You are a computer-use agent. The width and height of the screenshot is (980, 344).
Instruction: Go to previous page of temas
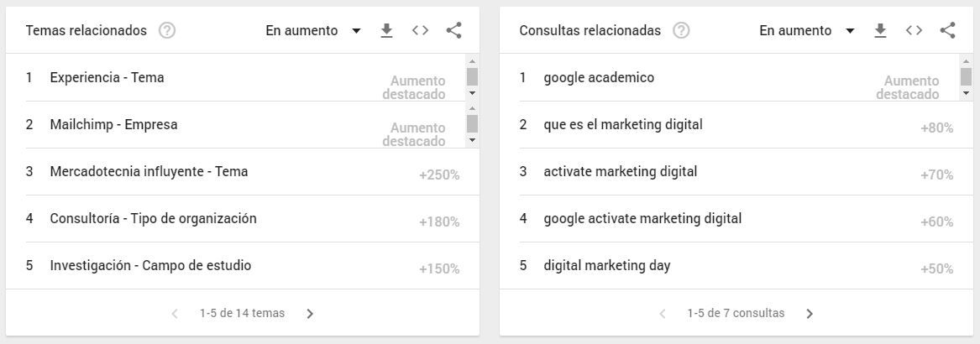(175, 314)
